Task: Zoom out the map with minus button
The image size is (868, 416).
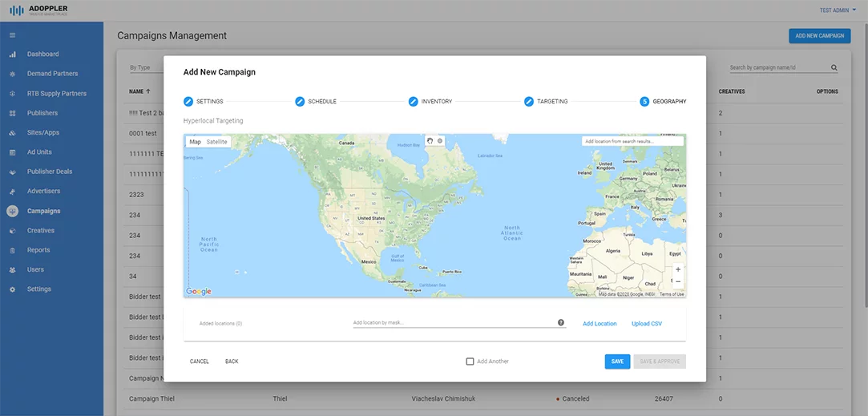Action: pos(678,281)
